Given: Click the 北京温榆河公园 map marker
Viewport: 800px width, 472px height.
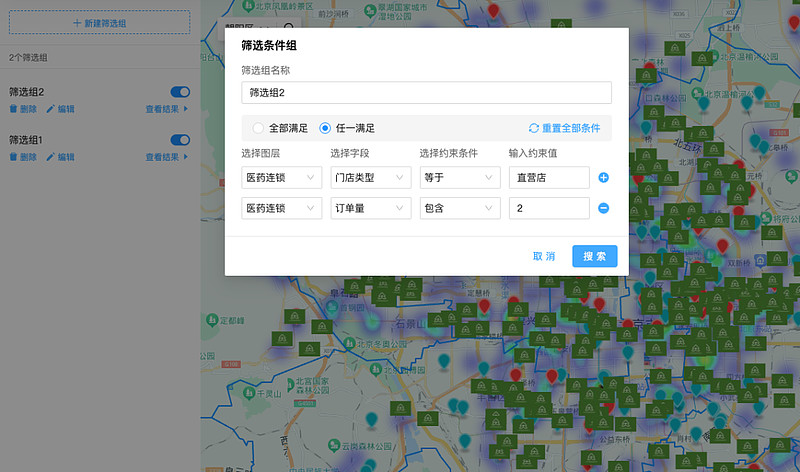Looking at the screenshot, I should [x=713, y=56].
